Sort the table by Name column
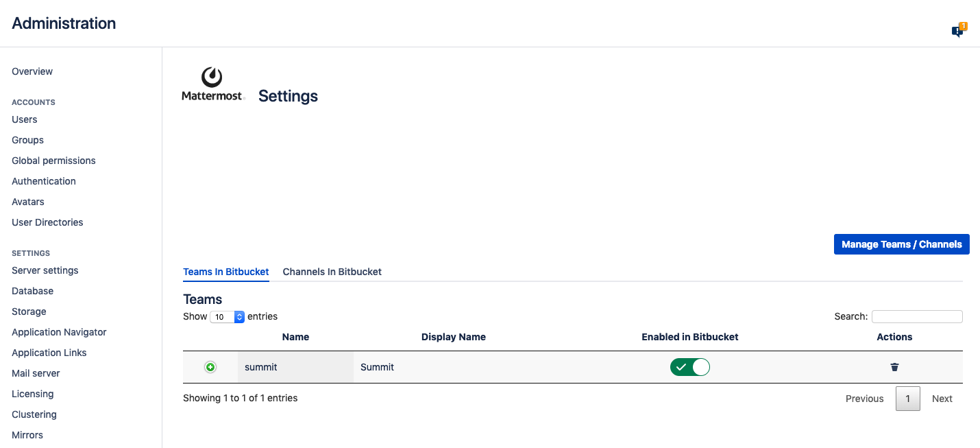 coord(295,337)
